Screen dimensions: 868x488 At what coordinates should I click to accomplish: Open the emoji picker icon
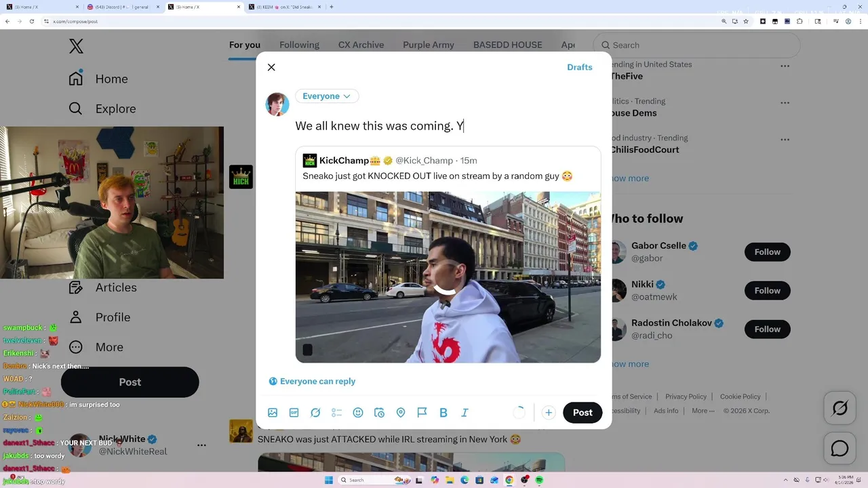point(358,412)
